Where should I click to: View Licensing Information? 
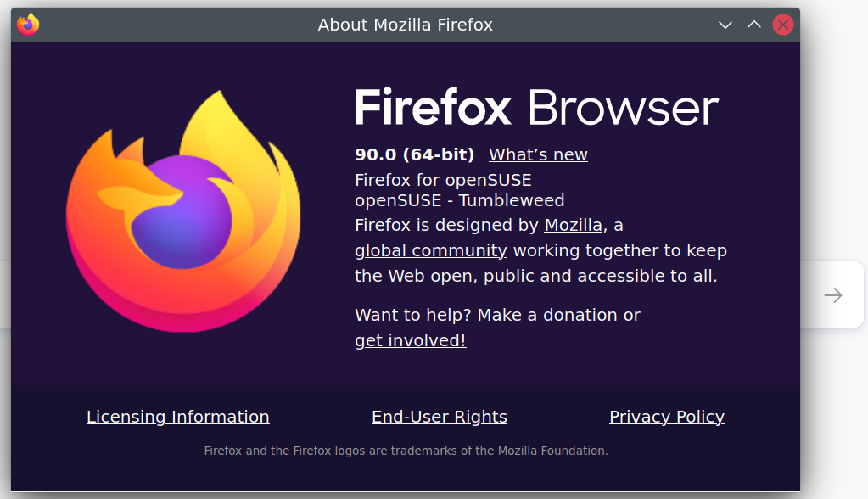pyautogui.click(x=178, y=417)
